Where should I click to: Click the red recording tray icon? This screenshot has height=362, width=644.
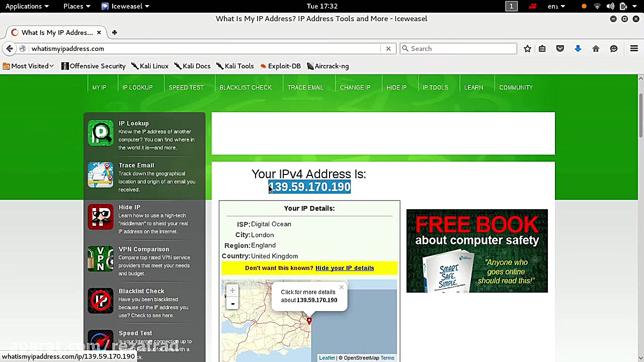pos(533,6)
